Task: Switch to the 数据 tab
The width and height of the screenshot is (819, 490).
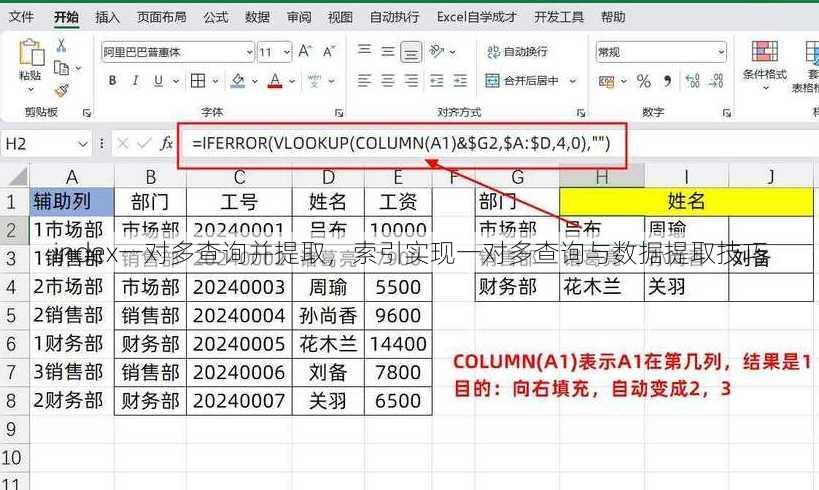Action: point(258,17)
